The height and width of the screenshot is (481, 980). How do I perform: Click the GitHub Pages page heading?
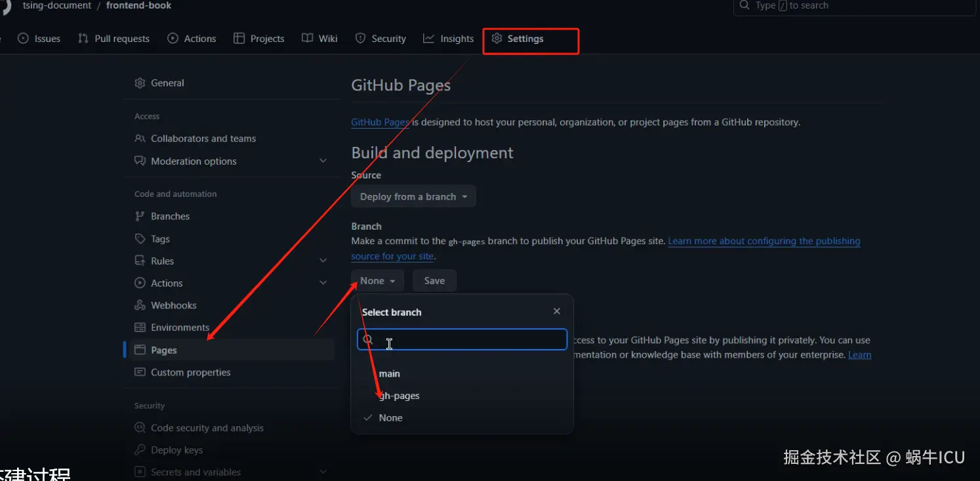(401, 85)
